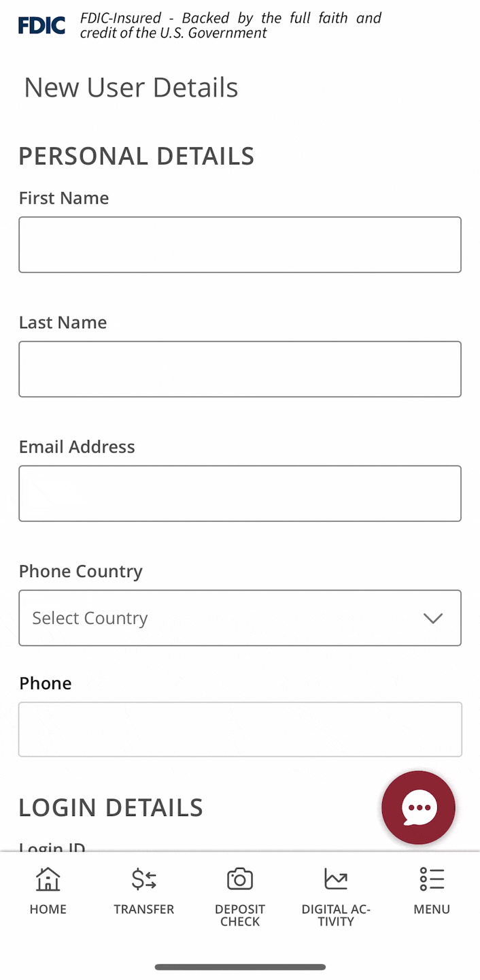Tap the house icon for Home
480x980 pixels.
(x=48, y=879)
